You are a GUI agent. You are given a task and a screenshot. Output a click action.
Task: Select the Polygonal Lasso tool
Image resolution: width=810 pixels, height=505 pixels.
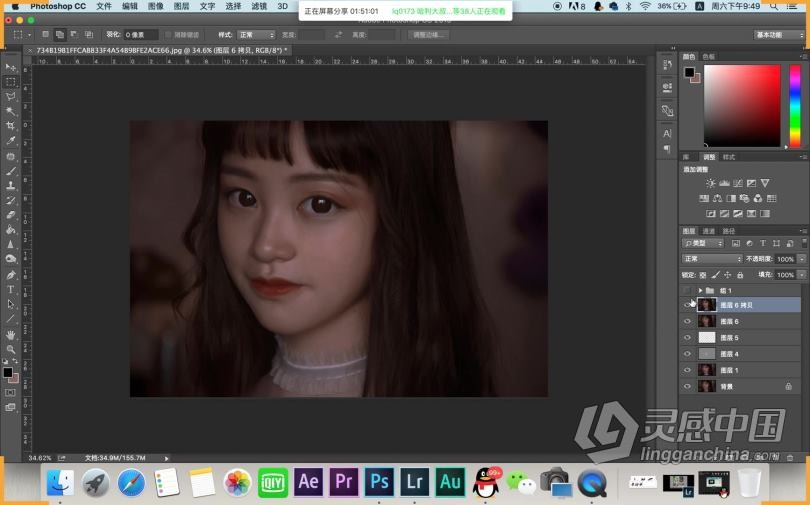[10, 97]
